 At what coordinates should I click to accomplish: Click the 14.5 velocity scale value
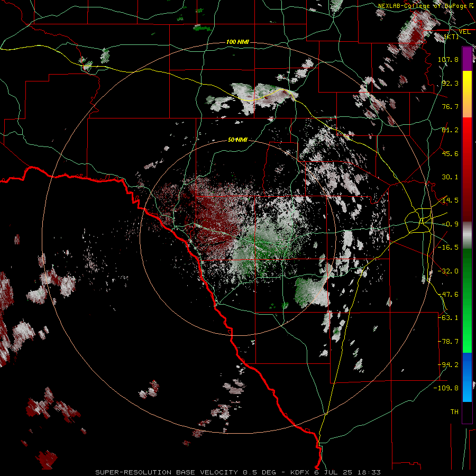click(450, 200)
